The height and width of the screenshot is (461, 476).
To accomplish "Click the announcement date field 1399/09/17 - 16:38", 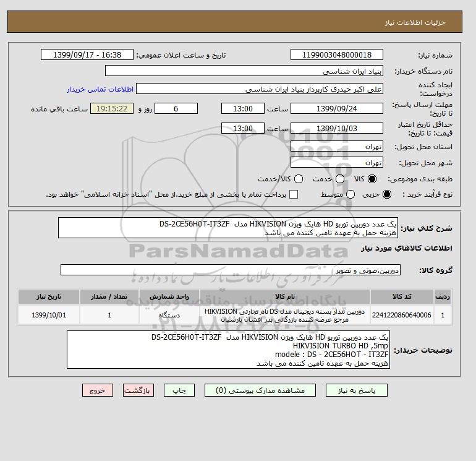I will click(x=87, y=54).
